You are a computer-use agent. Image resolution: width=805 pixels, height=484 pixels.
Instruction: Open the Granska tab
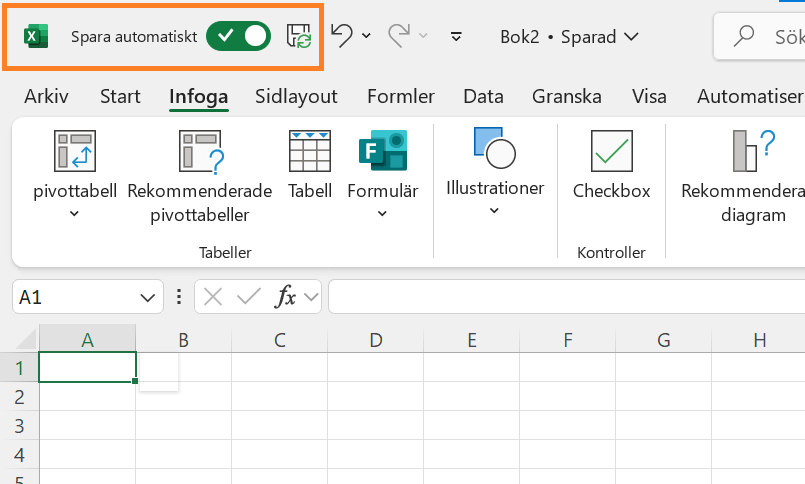click(x=567, y=96)
